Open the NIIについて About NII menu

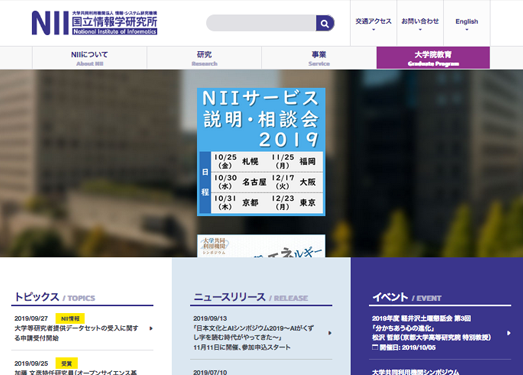click(x=89, y=58)
